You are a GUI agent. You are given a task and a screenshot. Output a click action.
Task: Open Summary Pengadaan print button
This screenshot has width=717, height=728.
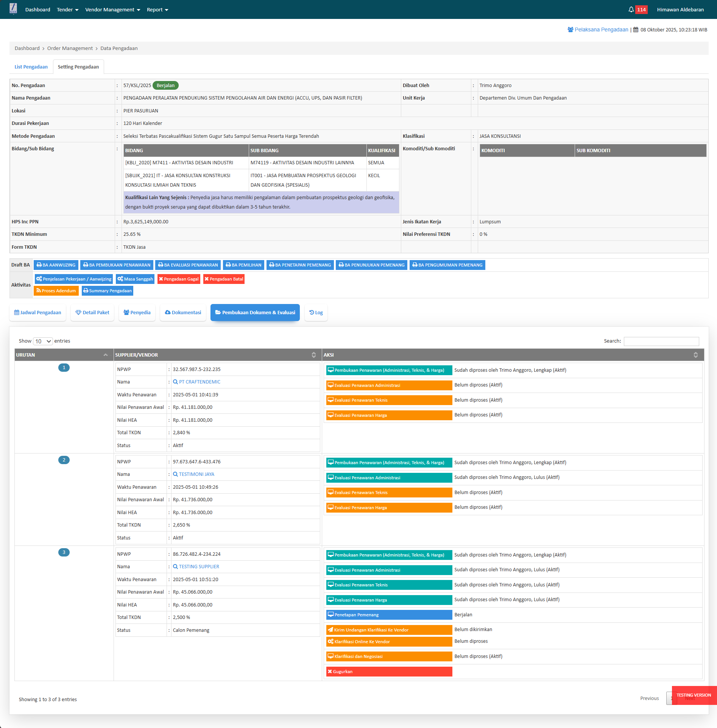click(x=108, y=291)
